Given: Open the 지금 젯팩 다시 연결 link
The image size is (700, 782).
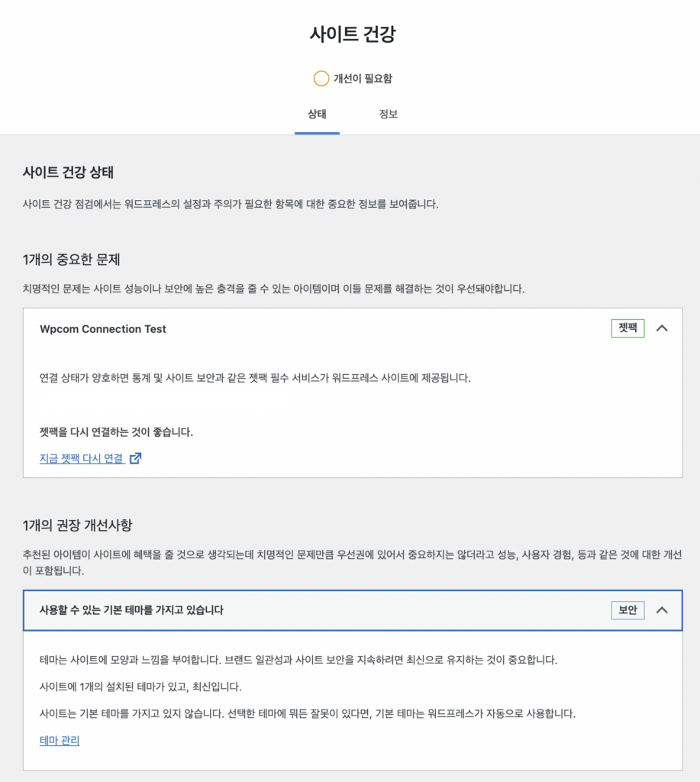Looking at the screenshot, I should point(79,458).
